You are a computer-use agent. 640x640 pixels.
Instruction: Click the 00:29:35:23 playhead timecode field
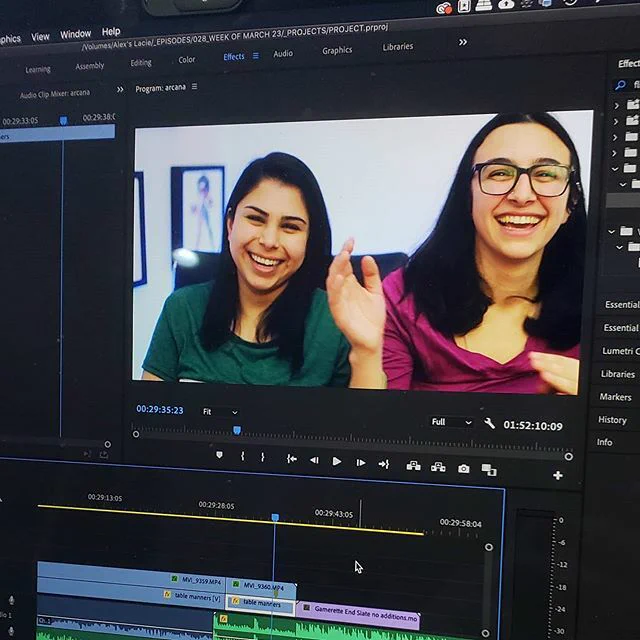tap(160, 409)
